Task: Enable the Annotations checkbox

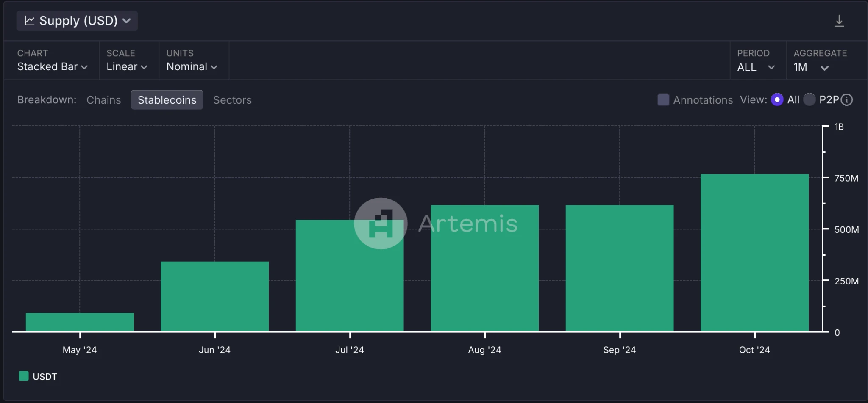Action: click(x=662, y=99)
